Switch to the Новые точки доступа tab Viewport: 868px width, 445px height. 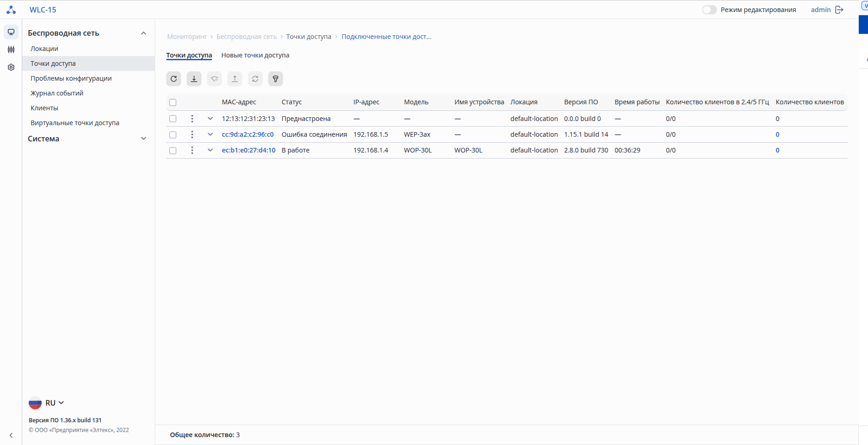click(255, 55)
